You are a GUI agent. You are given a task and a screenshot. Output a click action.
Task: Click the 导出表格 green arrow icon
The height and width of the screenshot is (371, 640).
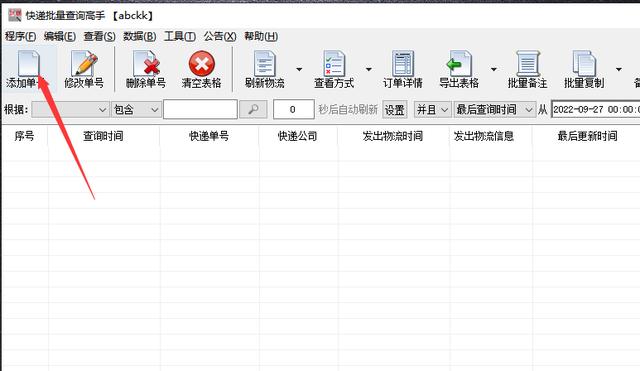(459, 63)
